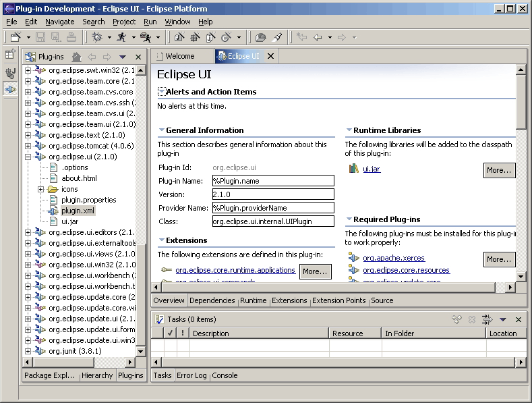Click More button in Runtime Libraries
Image resolution: width=532 pixels, height=403 pixels.
(x=499, y=170)
